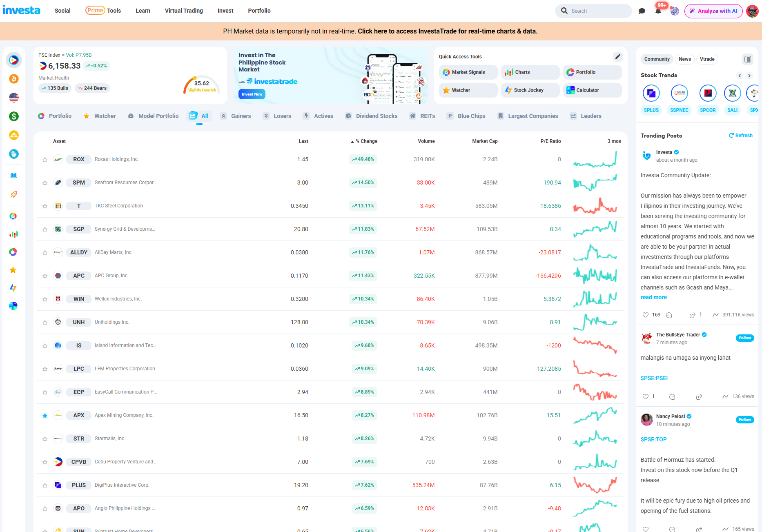Open ROX three-month sparkline chart

(x=595, y=159)
